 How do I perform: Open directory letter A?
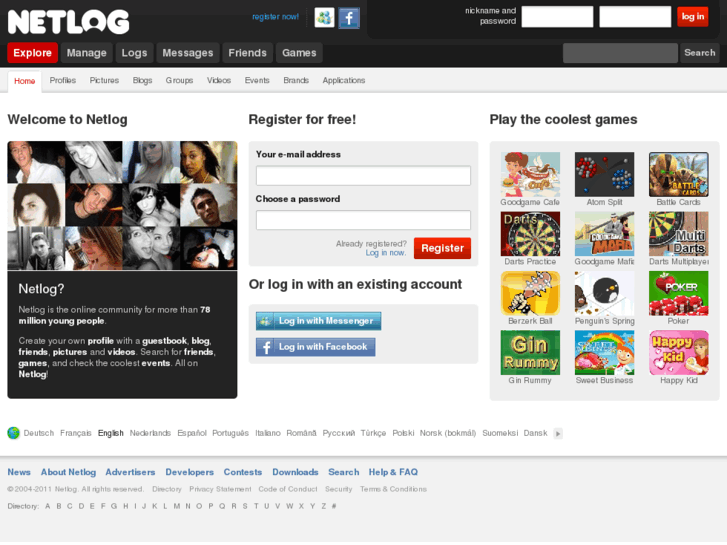[48, 507]
